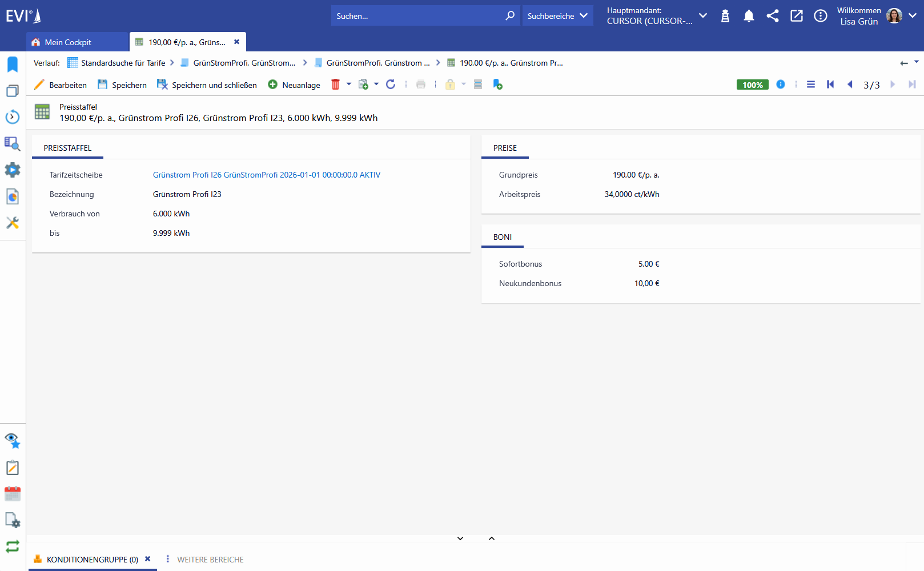Go to previous record arrow
924x571 pixels.
850,85
